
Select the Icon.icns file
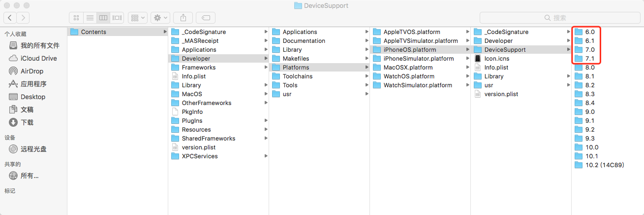coord(496,59)
